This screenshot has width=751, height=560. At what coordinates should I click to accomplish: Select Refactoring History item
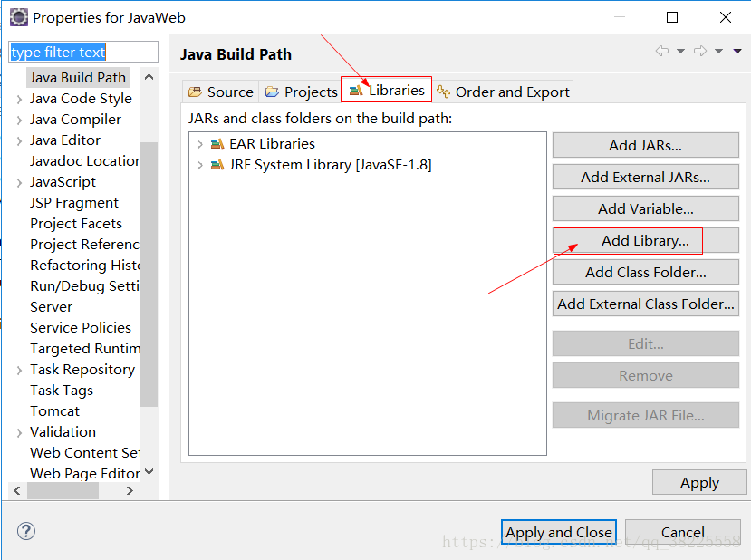click(85, 266)
